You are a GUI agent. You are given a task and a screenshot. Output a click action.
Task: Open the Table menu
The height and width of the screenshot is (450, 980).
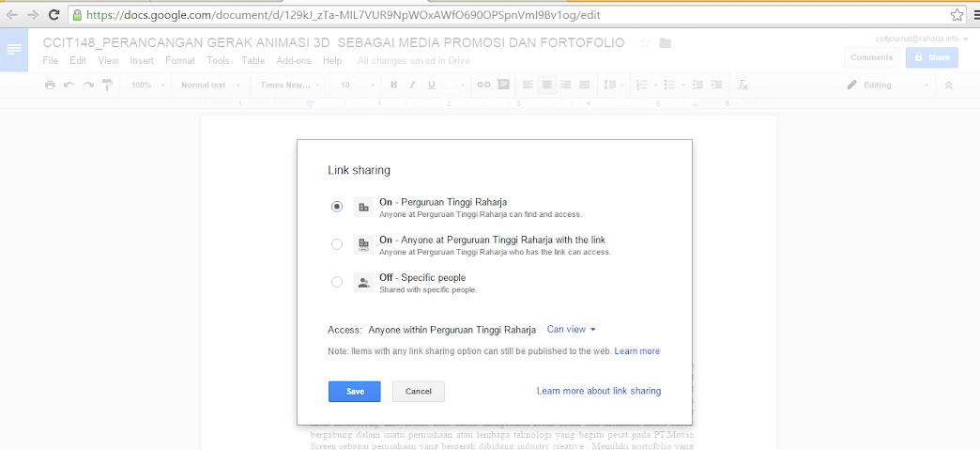pos(253,61)
